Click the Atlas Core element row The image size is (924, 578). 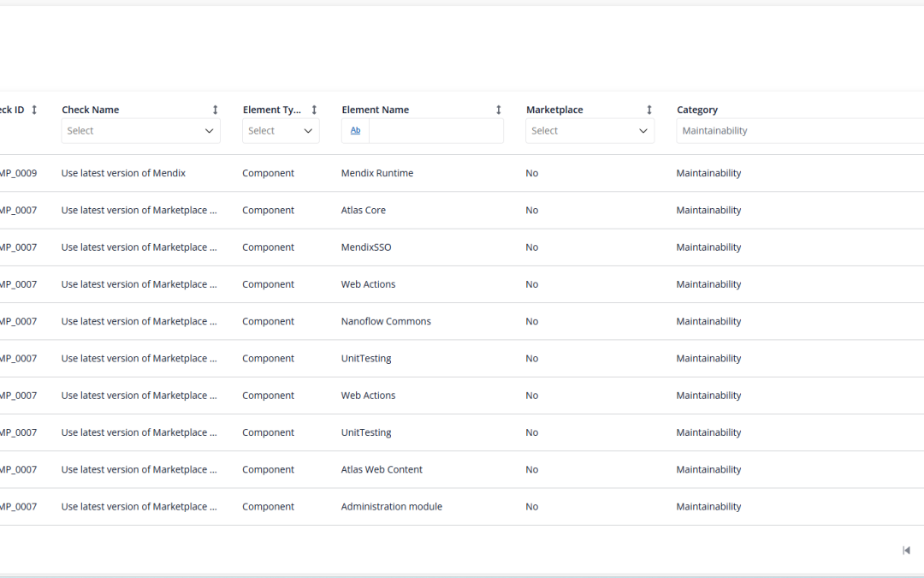tap(363, 210)
